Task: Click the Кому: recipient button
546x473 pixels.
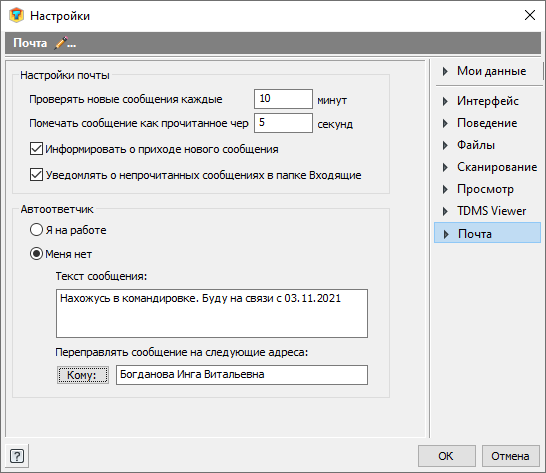Action: [83, 375]
